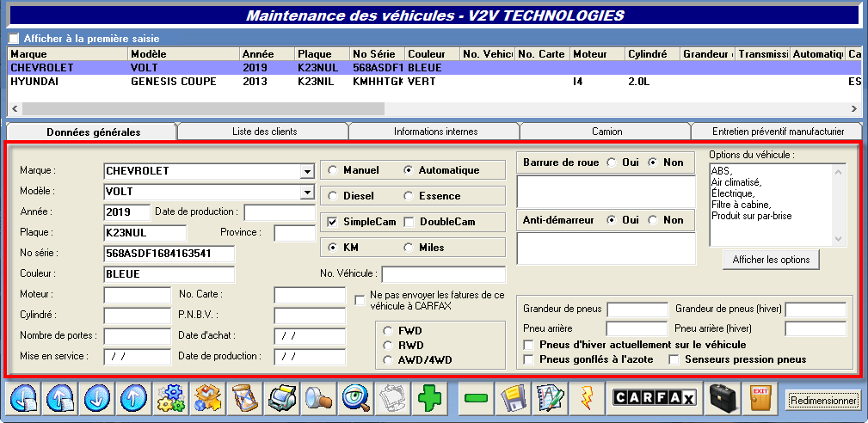Click the Couleur field containing BLEUE
Screen dimensions: 868x423
169,274
